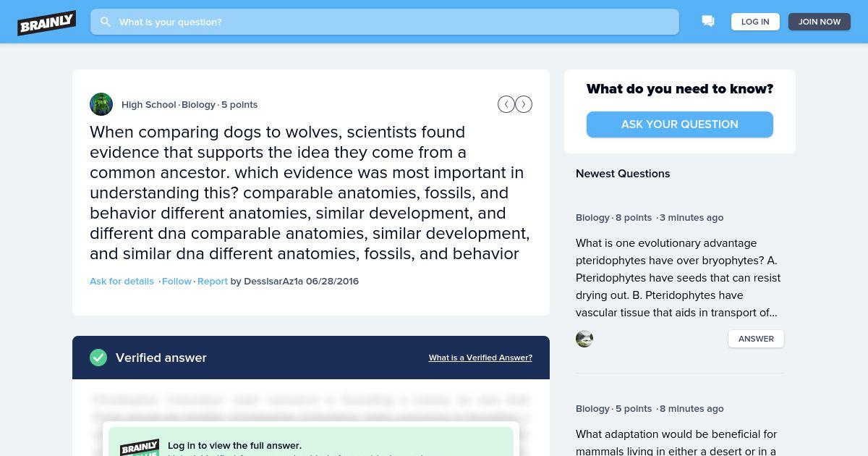Open the messages chat icon
The image size is (868, 456).
pyautogui.click(x=708, y=22)
